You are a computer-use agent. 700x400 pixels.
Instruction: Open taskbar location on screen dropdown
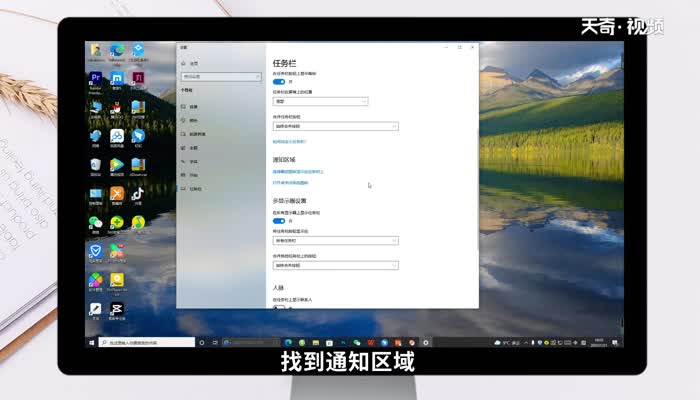point(321,101)
